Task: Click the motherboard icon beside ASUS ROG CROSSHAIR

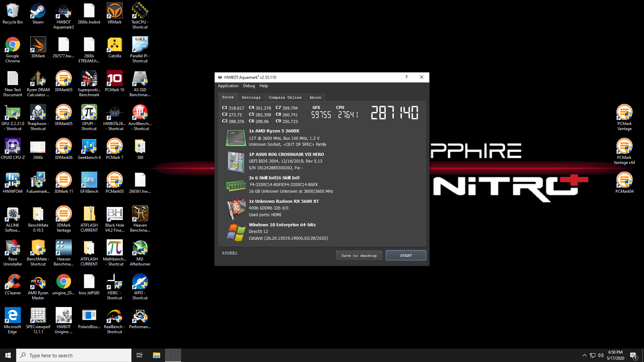Action: pos(236,162)
